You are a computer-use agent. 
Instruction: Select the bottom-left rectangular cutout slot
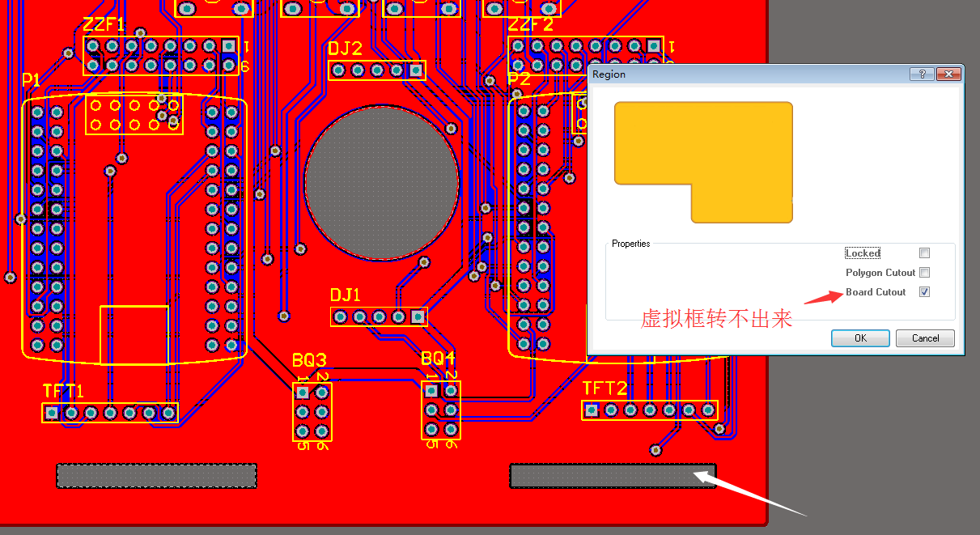[156, 476]
